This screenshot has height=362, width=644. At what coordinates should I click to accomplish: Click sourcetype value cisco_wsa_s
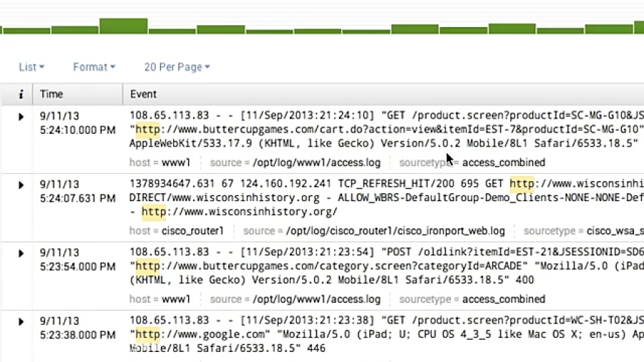click(615, 230)
